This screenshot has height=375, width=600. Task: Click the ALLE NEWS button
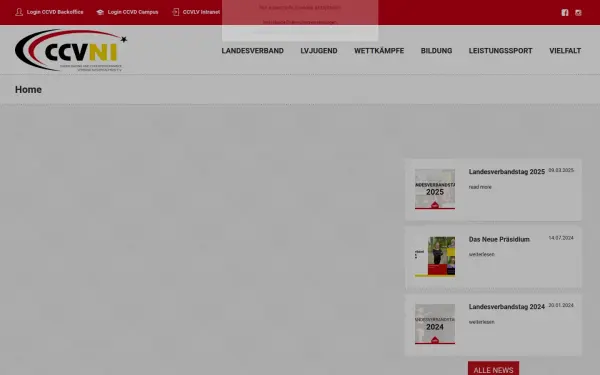(x=494, y=369)
